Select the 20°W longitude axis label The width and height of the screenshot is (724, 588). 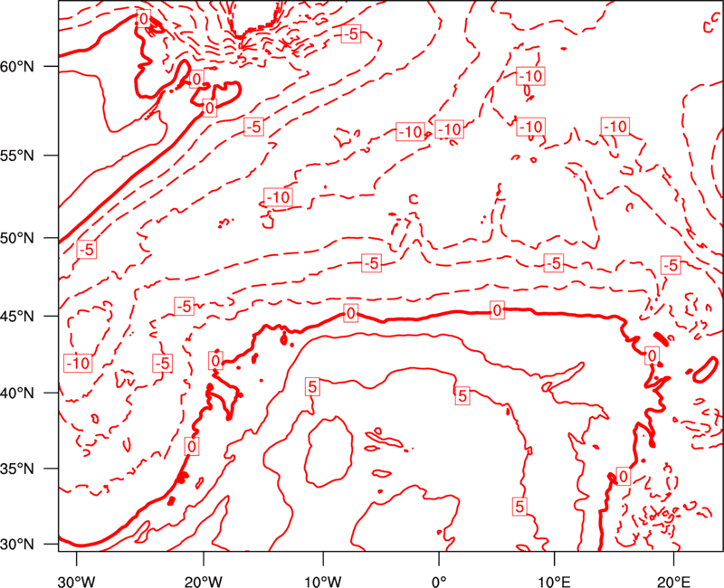tap(203, 581)
